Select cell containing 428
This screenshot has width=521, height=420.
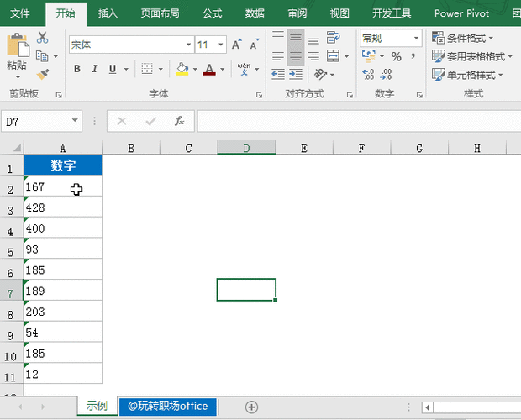[63, 207]
